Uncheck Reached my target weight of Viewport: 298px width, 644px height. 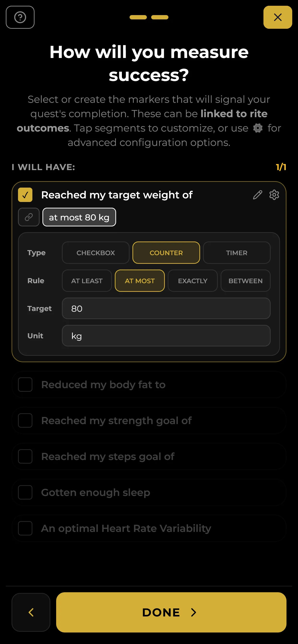coord(25,195)
